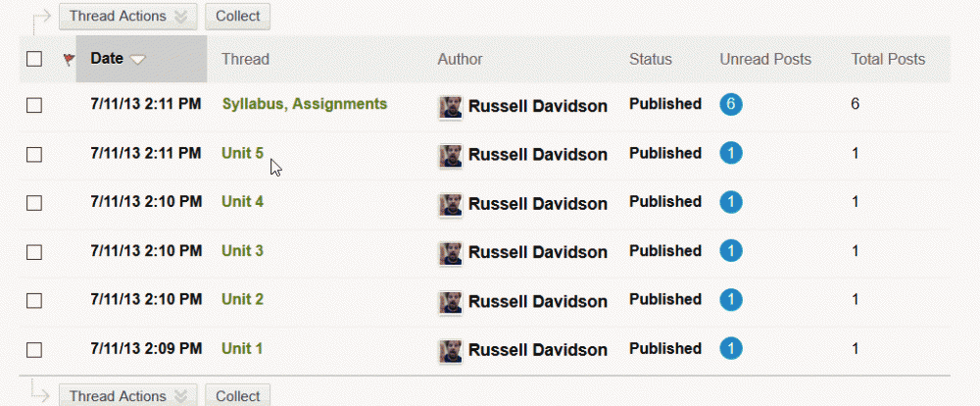Click the author avatar in the Syllabus, Assignments row
This screenshot has width=980, height=406.
(x=451, y=107)
